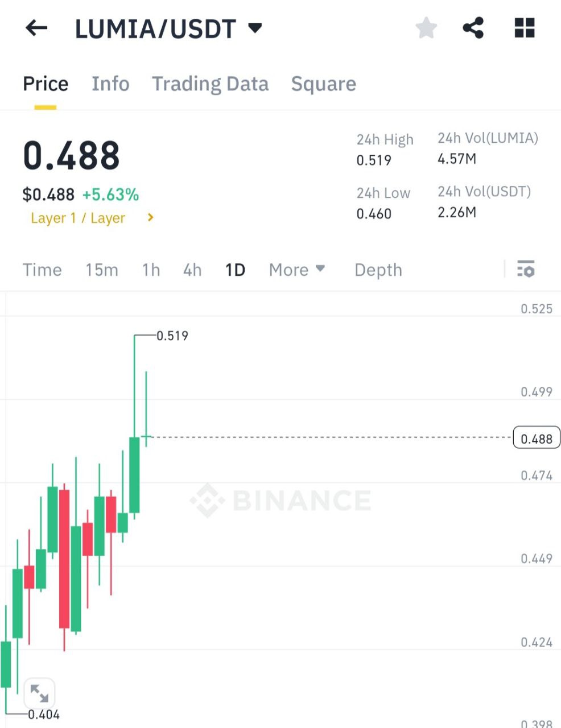This screenshot has width=561, height=728.
Task: Expand chart to fullscreen
Action: 39,693
